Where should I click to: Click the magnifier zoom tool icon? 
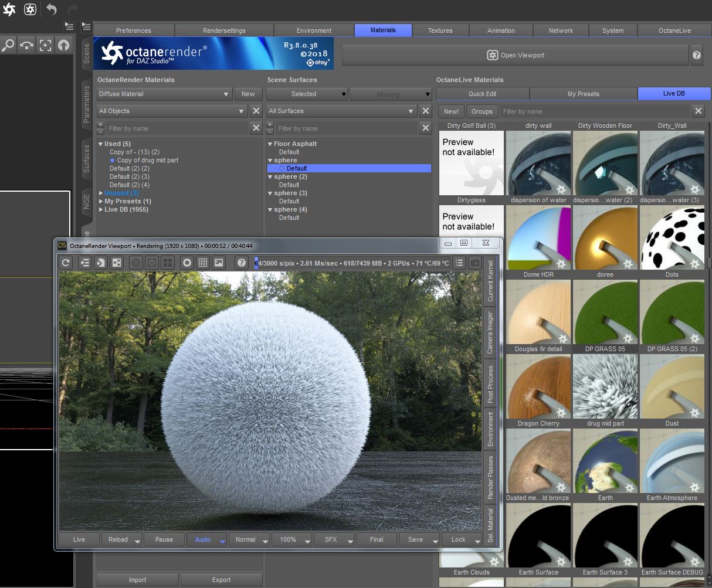[8, 45]
